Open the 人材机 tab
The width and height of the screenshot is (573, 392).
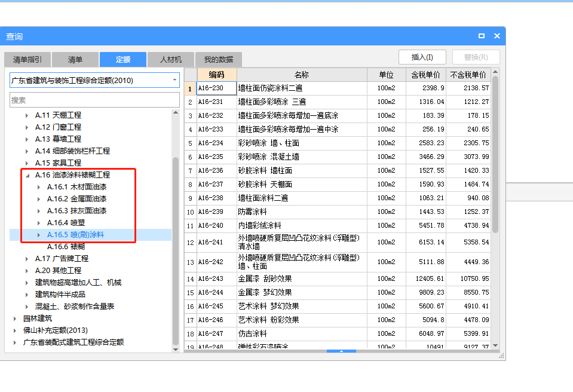(171, 60)
